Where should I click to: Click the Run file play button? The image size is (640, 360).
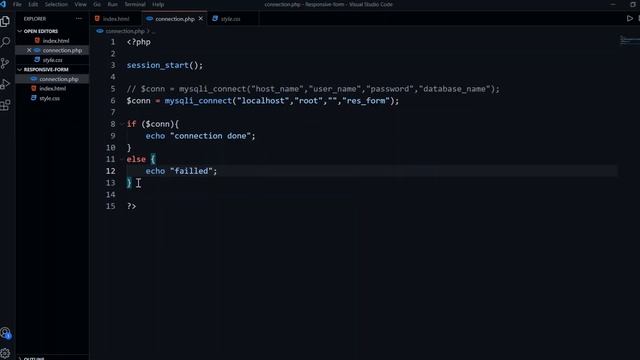click(630, 19)
